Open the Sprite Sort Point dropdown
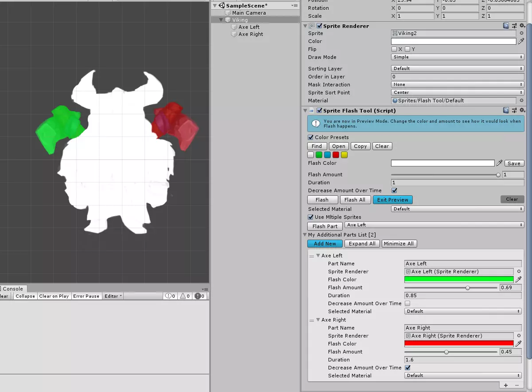532x392 pixels. (458, 93)
